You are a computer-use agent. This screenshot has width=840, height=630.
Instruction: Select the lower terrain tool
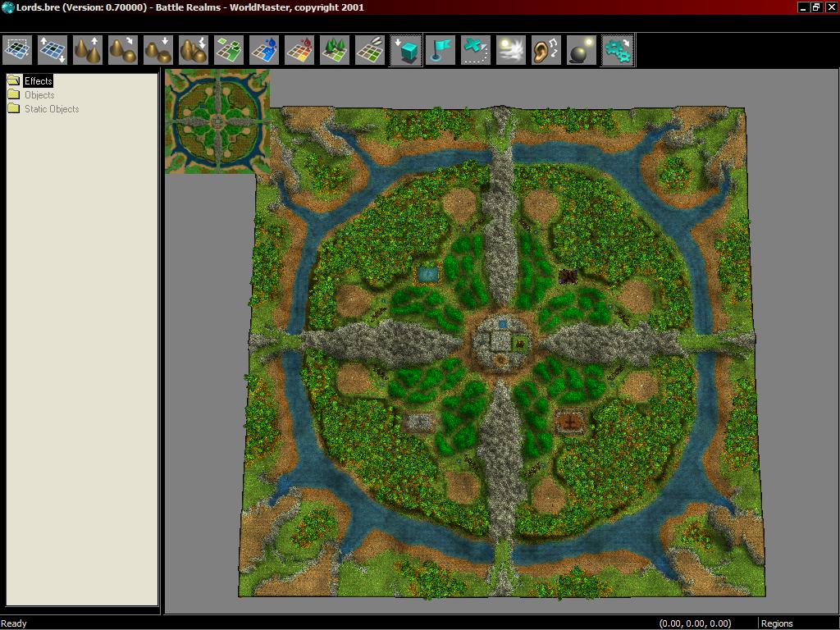pos(158,50)
